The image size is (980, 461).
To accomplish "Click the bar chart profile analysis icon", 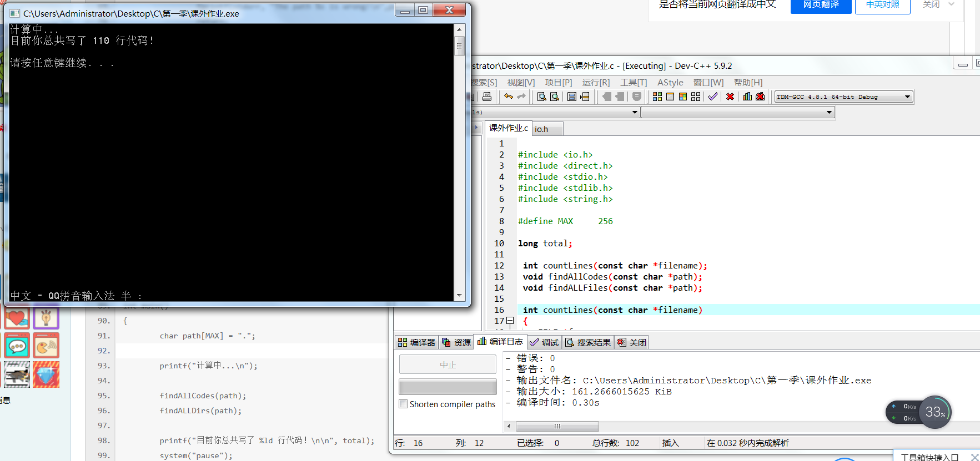I will [747, 97].
